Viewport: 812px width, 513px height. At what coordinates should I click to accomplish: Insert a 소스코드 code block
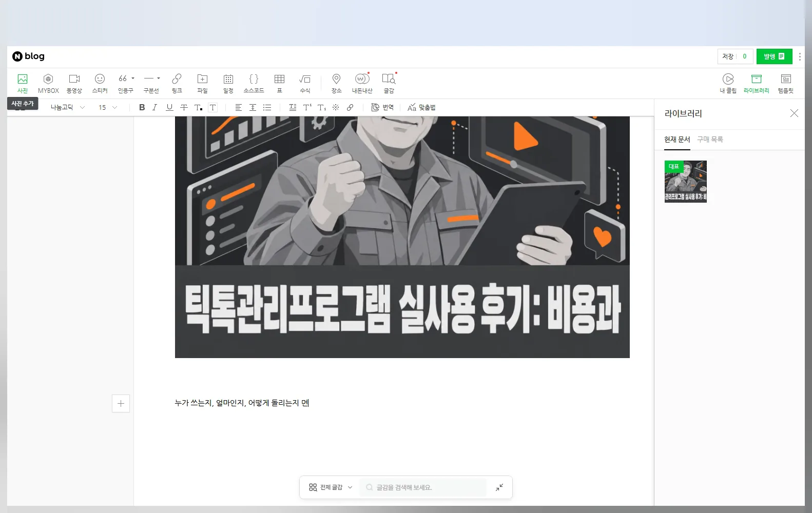(x=254, y=83)
